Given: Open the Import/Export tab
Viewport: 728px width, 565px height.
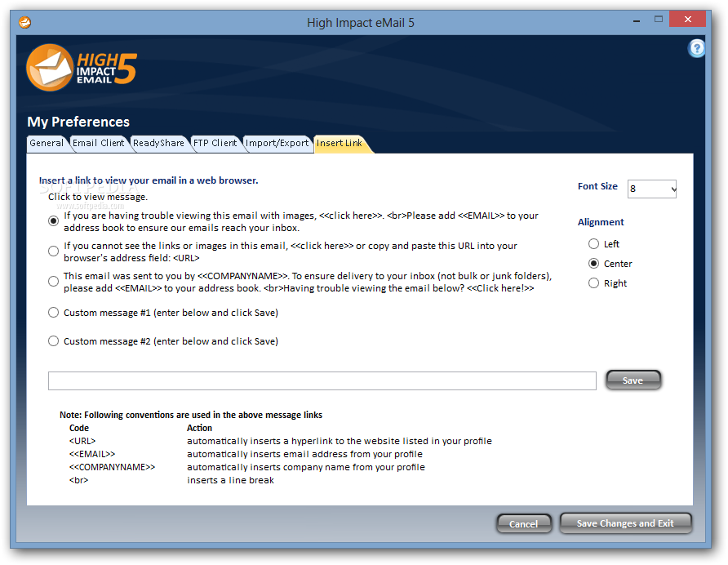Looking at the screenshot, I should point(277,143).
